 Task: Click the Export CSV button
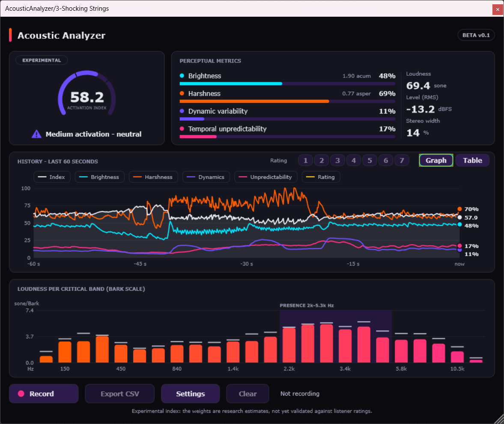[x=119, y=394]
